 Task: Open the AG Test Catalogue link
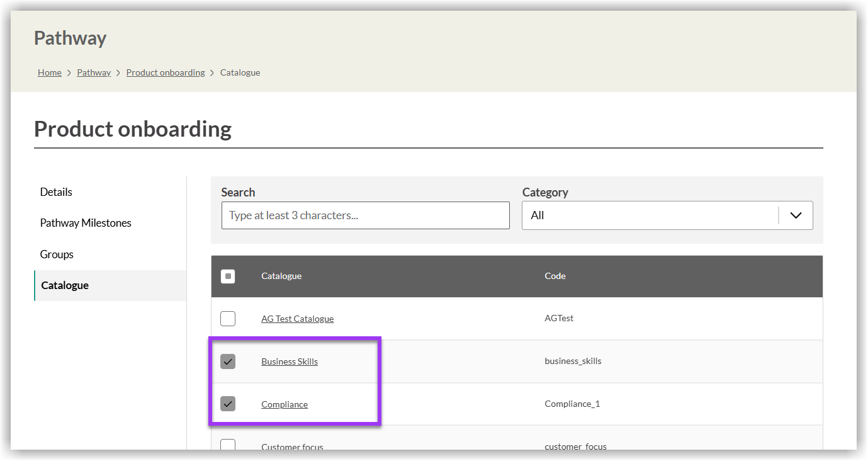[297, 319]
